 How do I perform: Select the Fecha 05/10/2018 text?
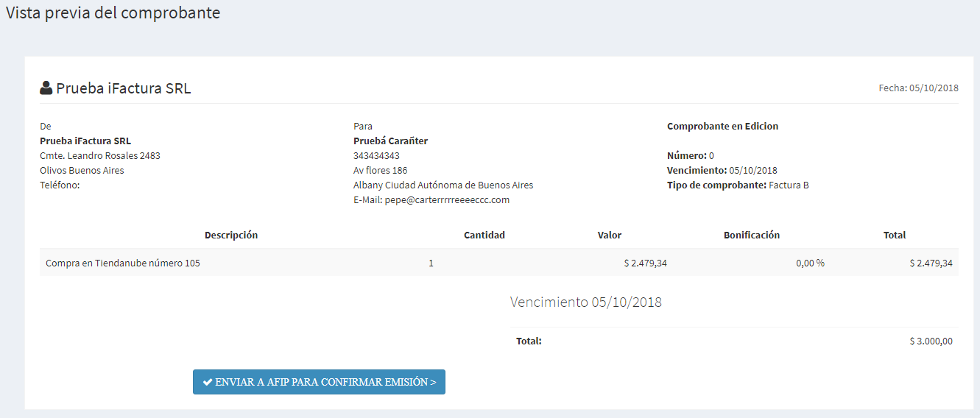918,88
